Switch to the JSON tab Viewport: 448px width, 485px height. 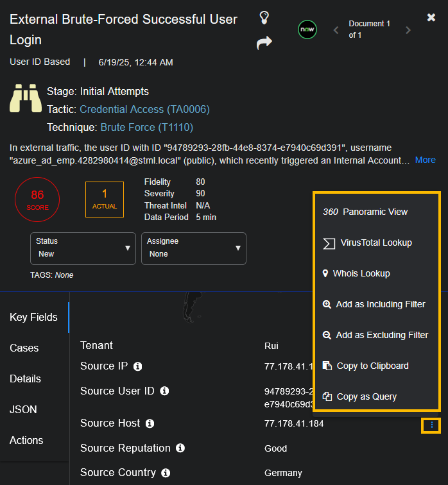(x=23, y=409)
